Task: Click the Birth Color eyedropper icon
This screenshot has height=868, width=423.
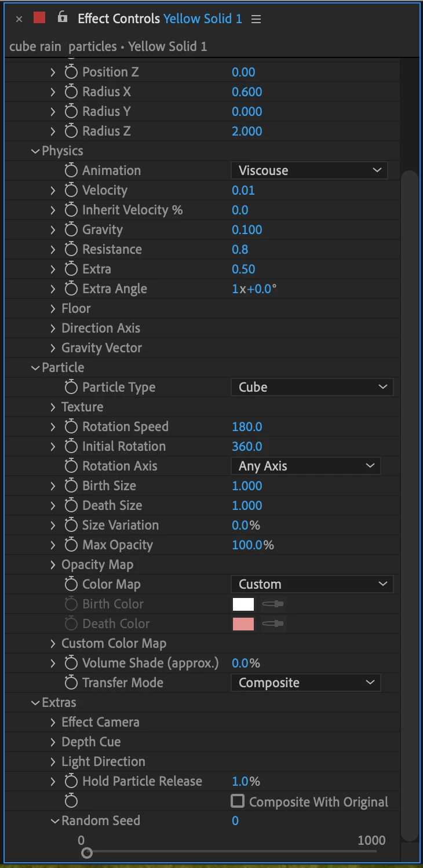Action: pyautogui.click(x=273, y=604)
